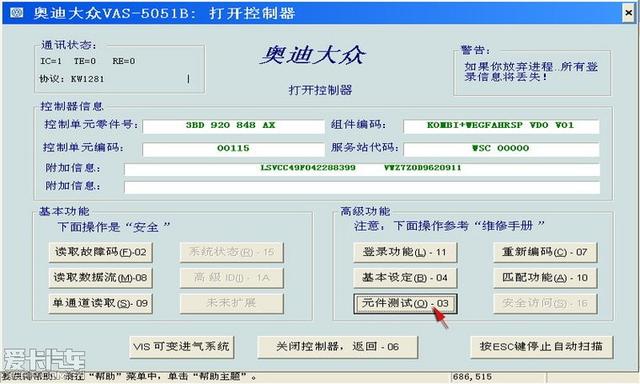The image size is (640, 384).
Task: Open 读取故障码 (F)-02 function
Action: (x=100, y=252)
